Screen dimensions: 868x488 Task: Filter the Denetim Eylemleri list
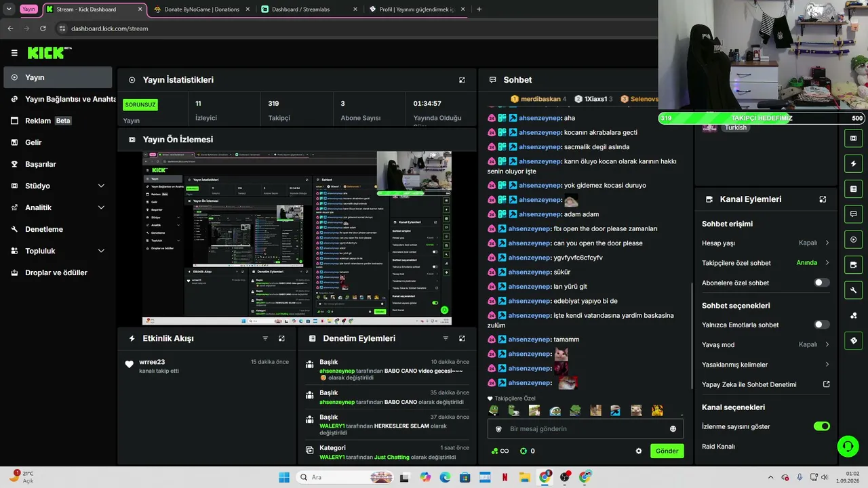pos(446,338)
